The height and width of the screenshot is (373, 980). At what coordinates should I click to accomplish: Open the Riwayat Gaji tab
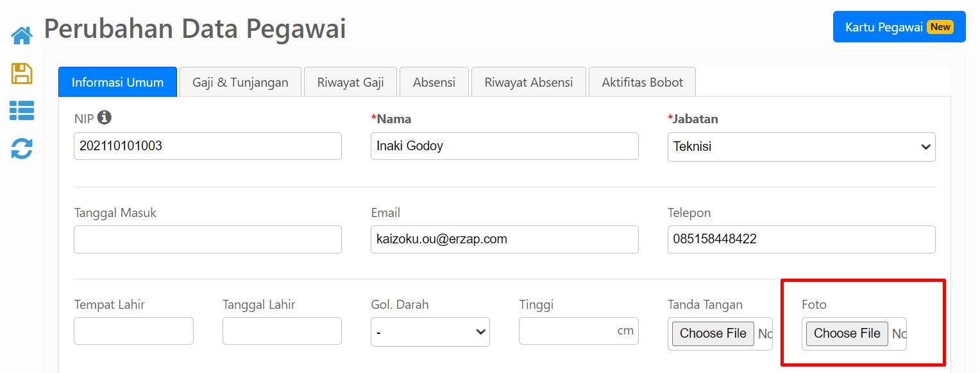coord(351,82)
